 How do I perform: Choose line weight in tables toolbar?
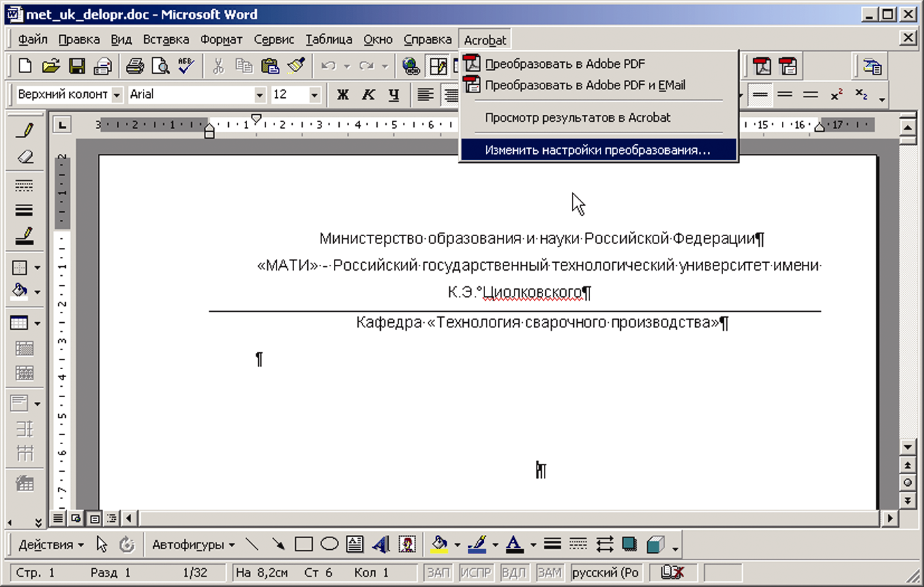coord(25,210)
